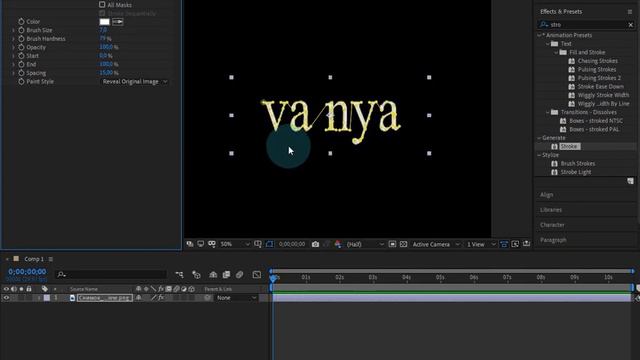Toggle the Start stopwatch

pyautogui.click(x=21, y=56)
